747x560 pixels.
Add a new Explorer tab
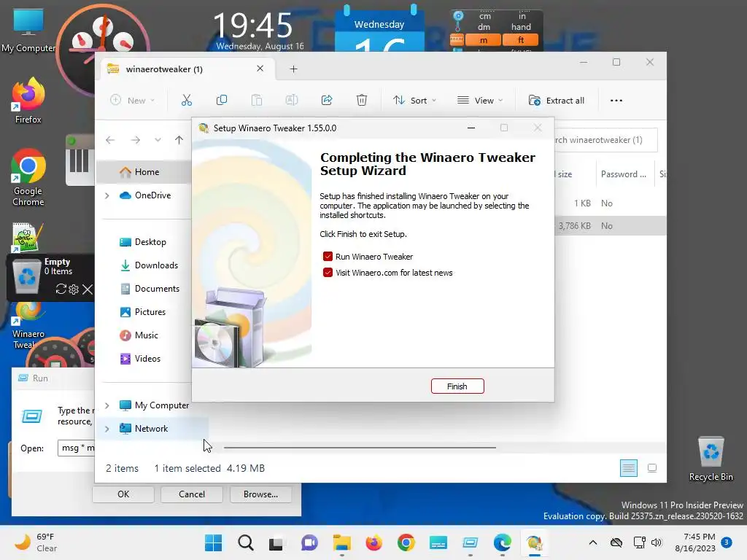293,69
